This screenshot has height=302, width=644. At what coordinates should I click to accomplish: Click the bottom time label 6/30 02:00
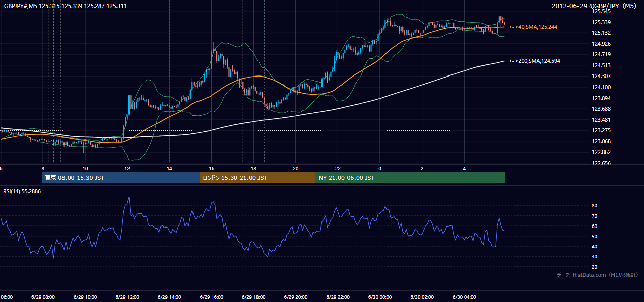(x=421, y=297)
